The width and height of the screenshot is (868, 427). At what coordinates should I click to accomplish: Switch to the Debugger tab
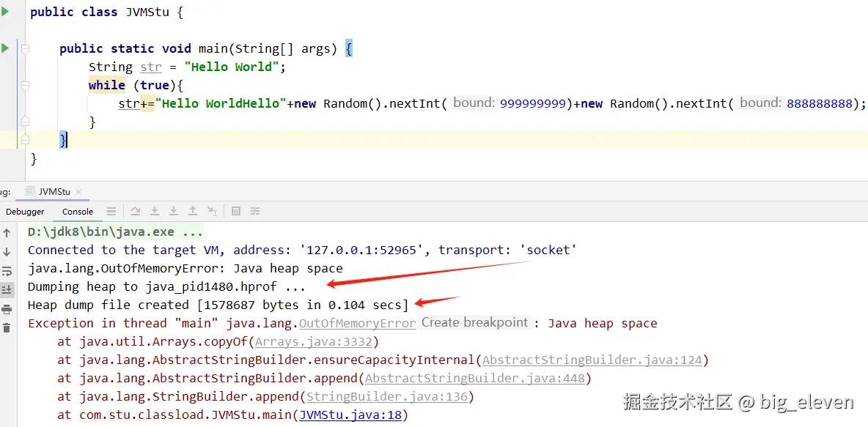point(25,211)
